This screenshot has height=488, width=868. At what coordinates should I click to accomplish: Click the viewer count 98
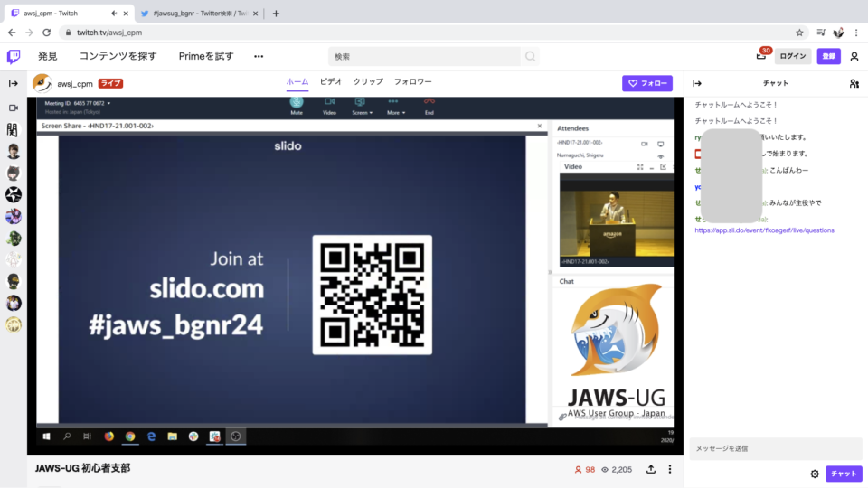coord(585,469)
